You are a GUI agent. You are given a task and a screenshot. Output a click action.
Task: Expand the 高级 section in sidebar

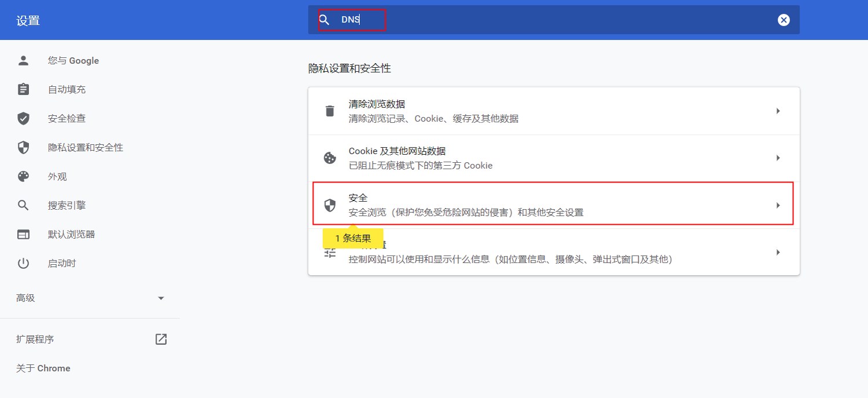(161, 298)
